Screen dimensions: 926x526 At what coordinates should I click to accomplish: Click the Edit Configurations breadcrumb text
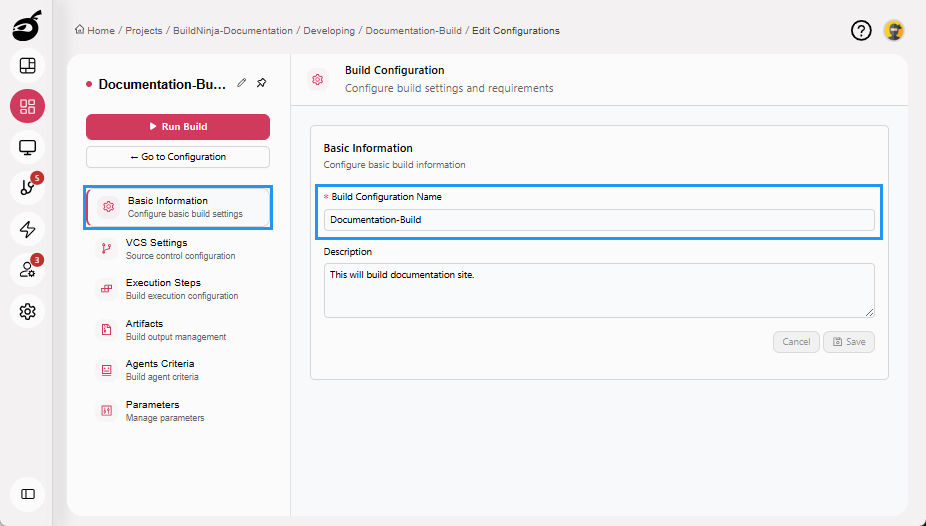(516, 30)
